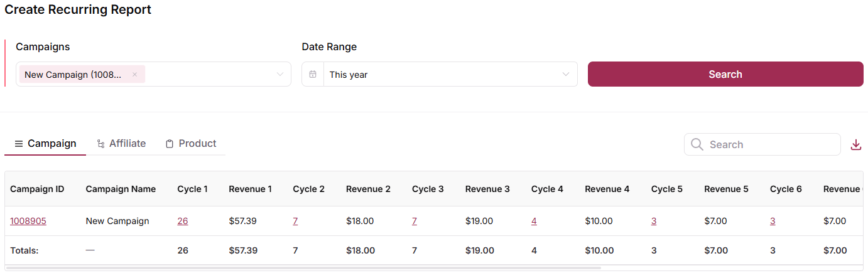868x273 pixels.
Task: Click the Create Recurring Report heading
Action: [78, 9]
